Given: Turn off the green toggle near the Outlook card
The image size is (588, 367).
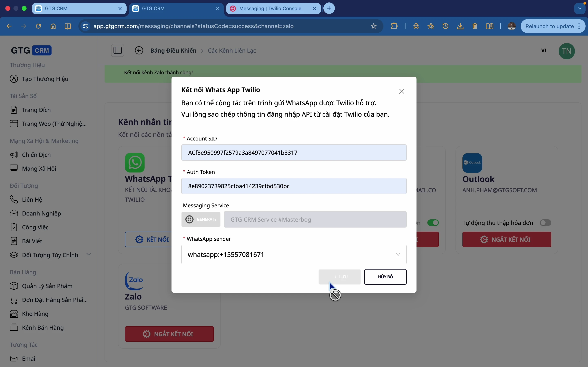Looking at the screenshot, I should (433, 223).
